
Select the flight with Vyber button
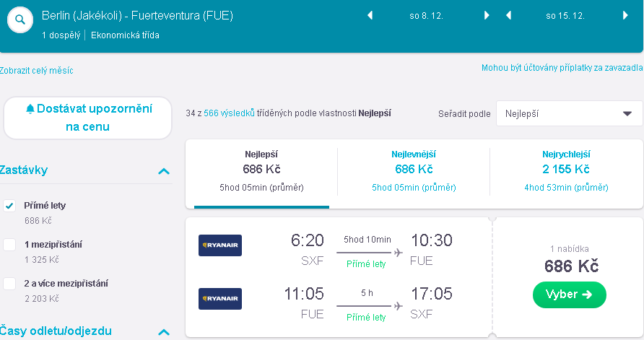click(569, 295)
